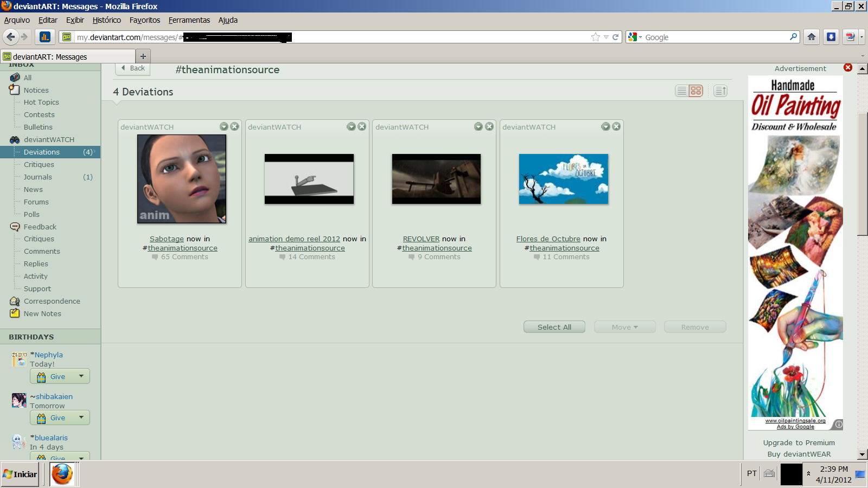The height and width of the screenshot is (488, 868).
Task: Click the page scrollbar down arrow
Action: point(862,454)
